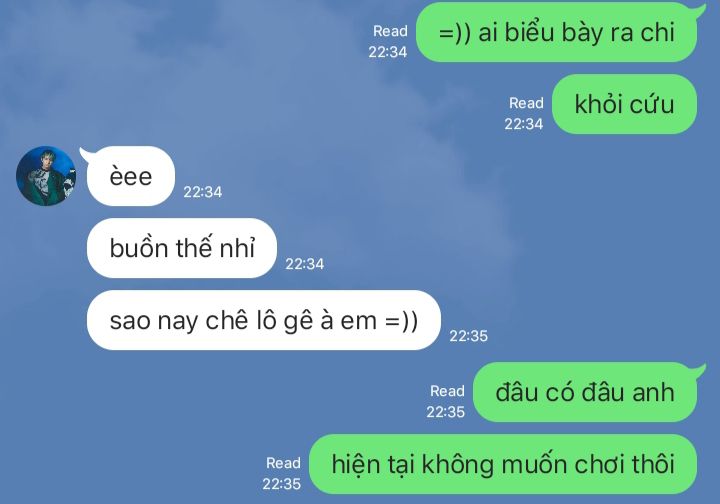Click the 22:35 timestamp next to 'sao nay chê lô gê'
The height and width of the screenshot is (504, 720).
[x=468, y=336]
